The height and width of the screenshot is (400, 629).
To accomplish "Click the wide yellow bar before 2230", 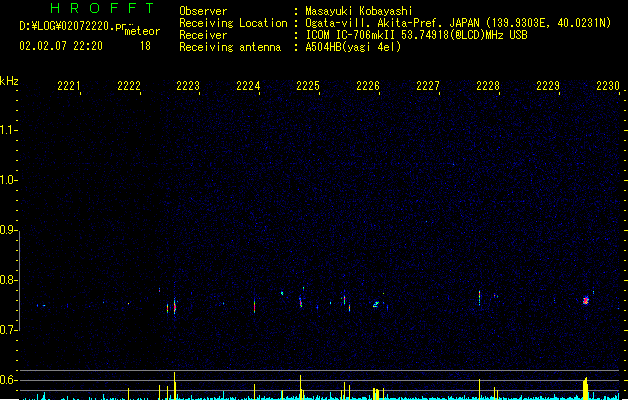I will [586, 388].
